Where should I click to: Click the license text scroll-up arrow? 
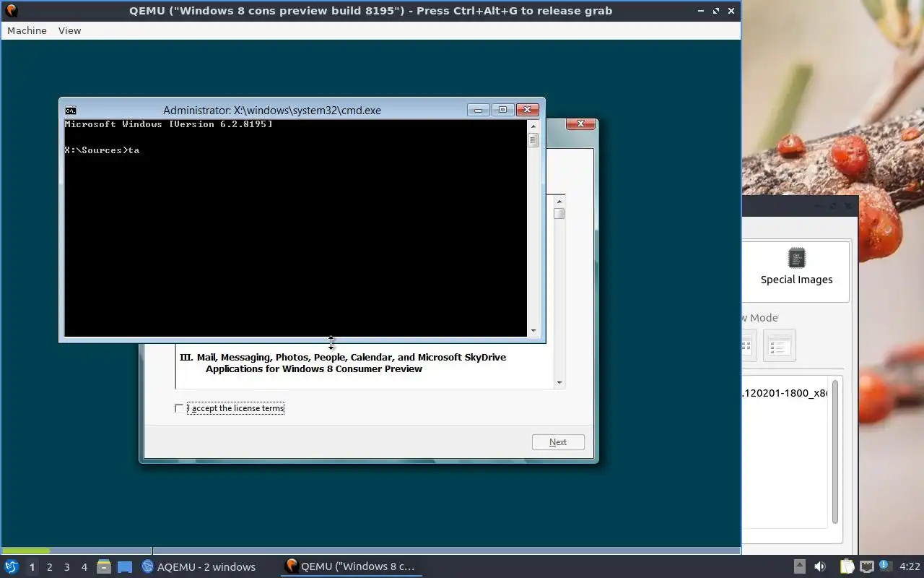pos(559,201)
